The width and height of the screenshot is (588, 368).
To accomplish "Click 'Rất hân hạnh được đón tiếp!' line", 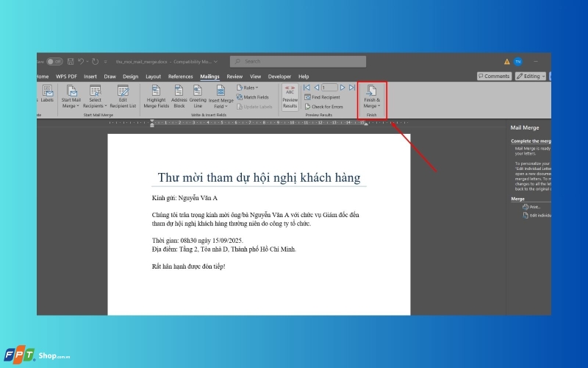I will click(189, 266).
